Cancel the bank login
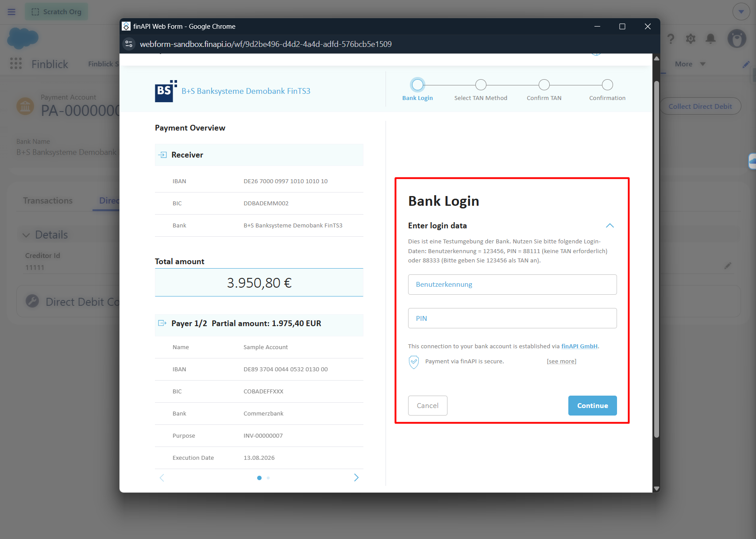Screen dimensions: 756x539 [x=428, y=406]
